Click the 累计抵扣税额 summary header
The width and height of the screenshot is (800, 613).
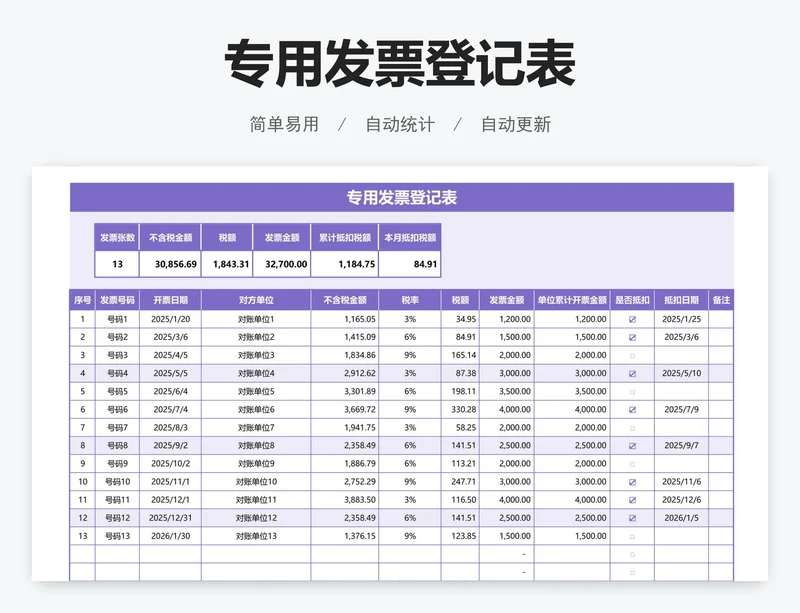tap(344, 237)
